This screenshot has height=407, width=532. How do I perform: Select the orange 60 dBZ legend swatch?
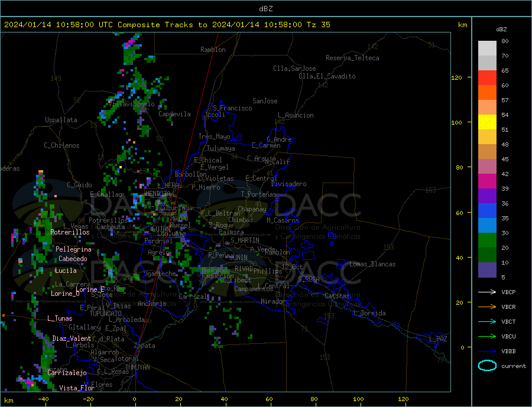[x=487, y=93]
